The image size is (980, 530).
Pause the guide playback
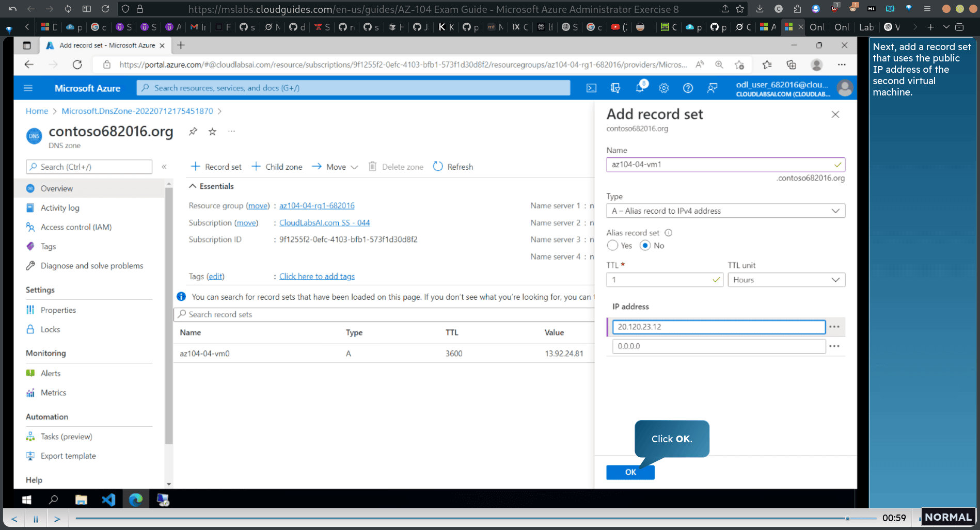36,519
